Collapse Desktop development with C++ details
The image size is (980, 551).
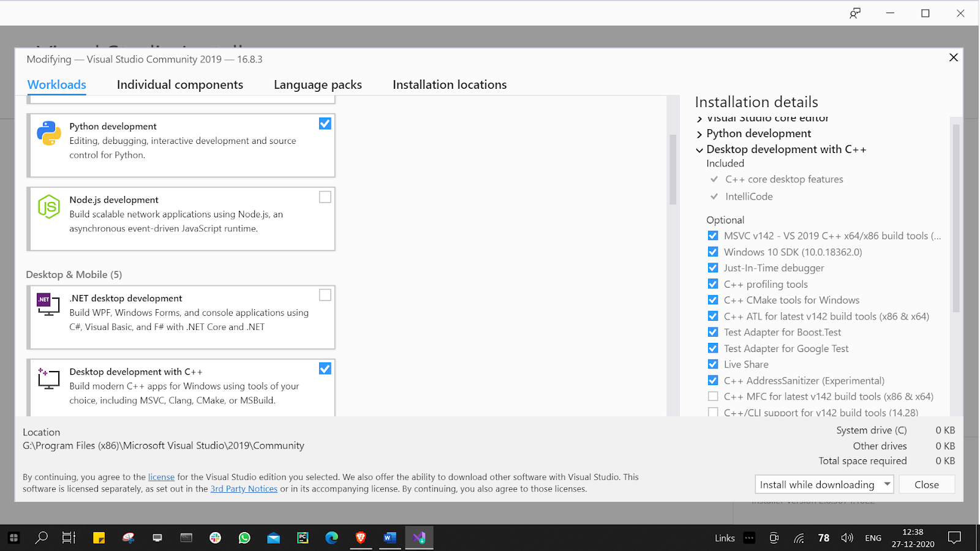pyautogui.click(x=699, y=150)
